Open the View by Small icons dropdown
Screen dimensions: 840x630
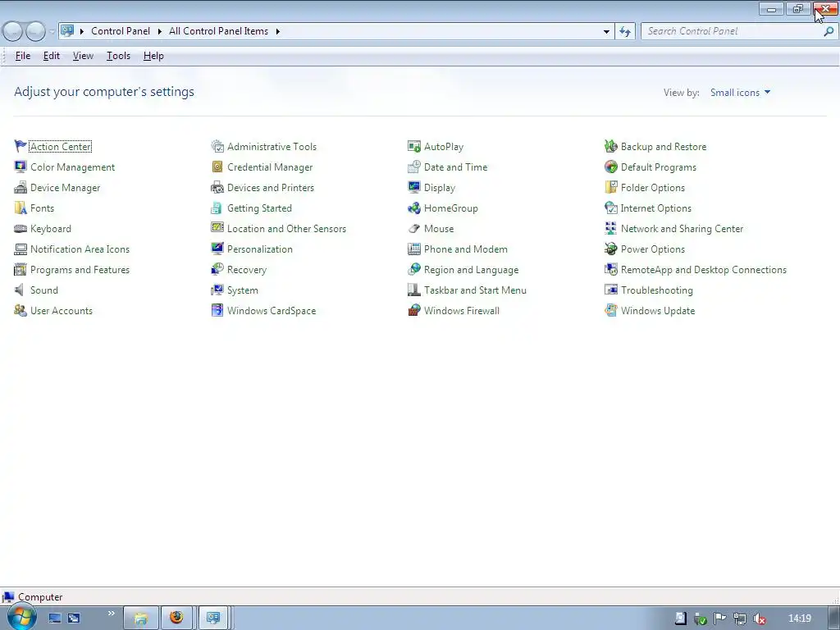coord(741,93)
